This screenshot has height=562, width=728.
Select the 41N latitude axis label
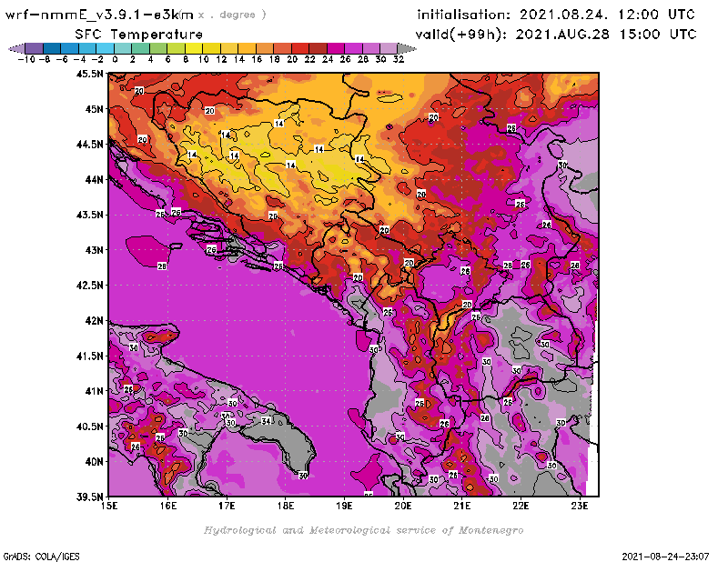tap(95, 391)
